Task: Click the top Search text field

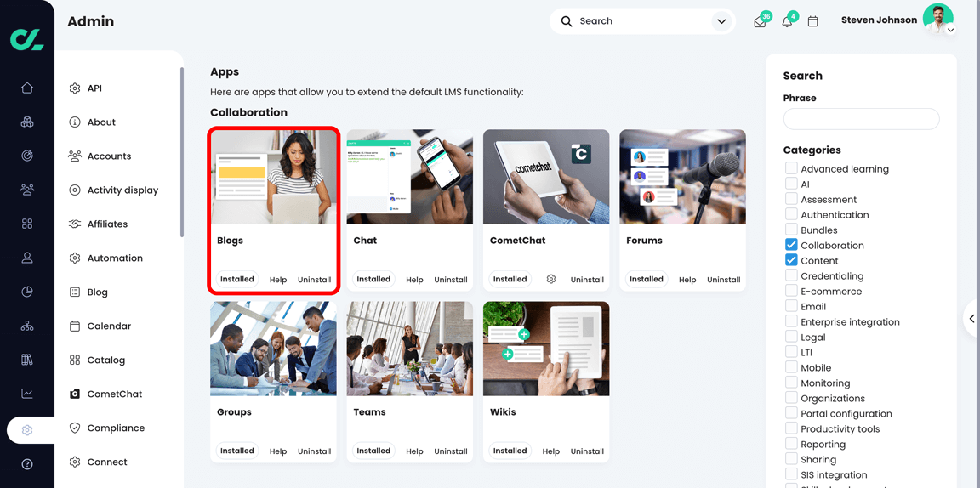Action: pyautogui.click(x=642, y=21)
